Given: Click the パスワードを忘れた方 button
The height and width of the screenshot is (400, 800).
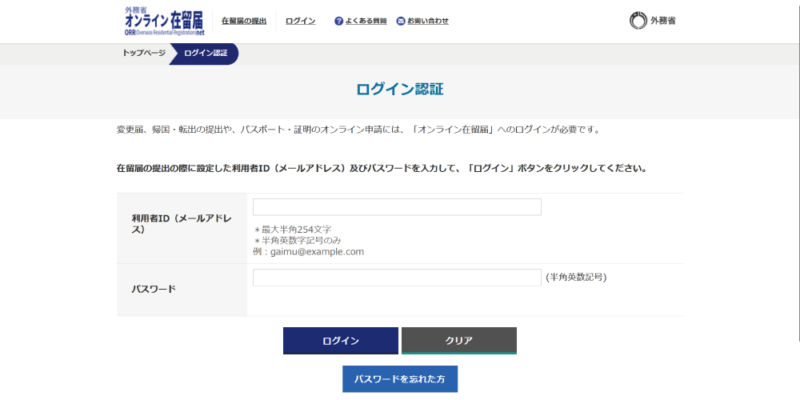Looking at the screenshot, I should pyautogui.click(x=399, y=380).
